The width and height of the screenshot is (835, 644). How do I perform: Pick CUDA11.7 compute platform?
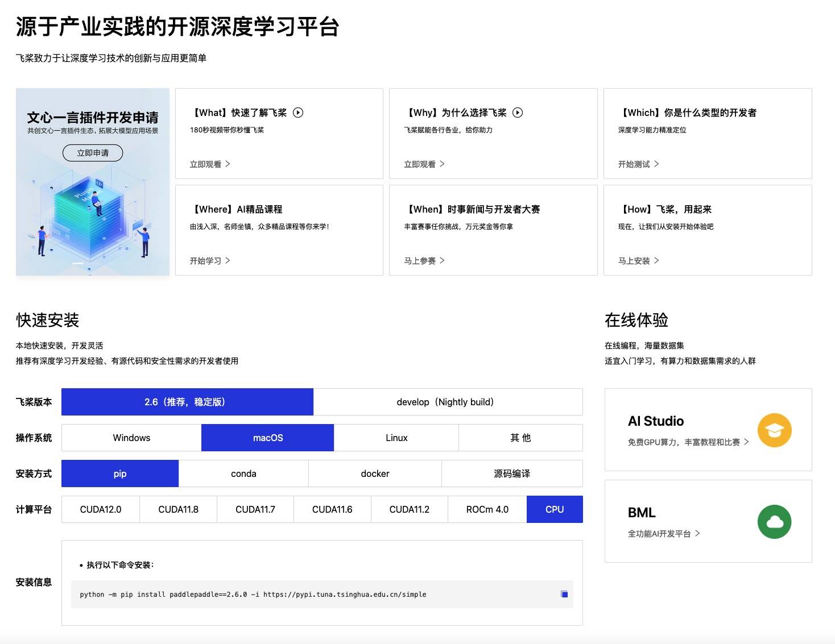pos(255,509)
